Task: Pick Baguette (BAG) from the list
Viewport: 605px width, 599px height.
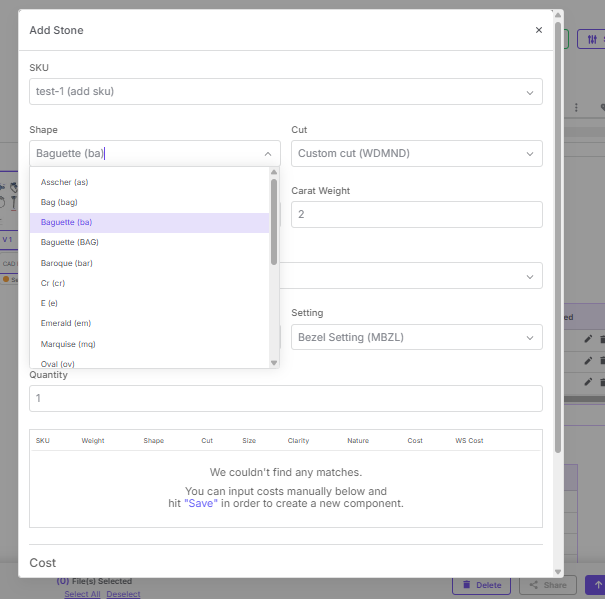Action: pos(70,242)
